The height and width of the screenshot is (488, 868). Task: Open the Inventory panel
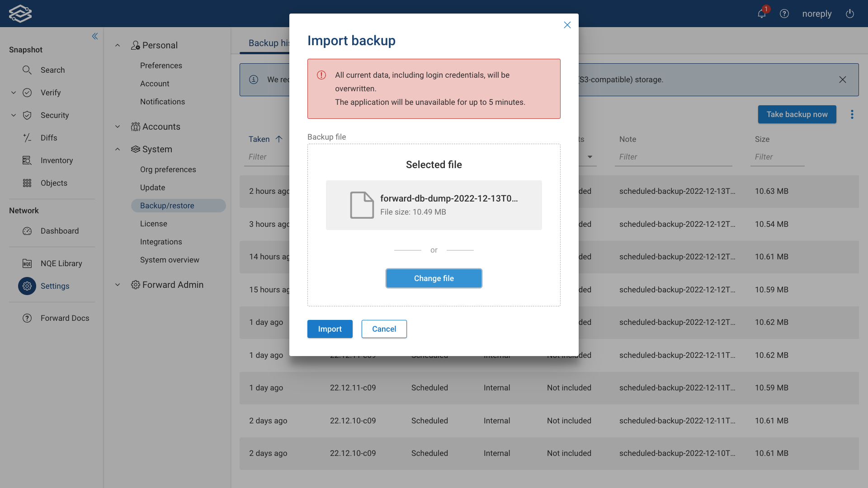(57, 160)
